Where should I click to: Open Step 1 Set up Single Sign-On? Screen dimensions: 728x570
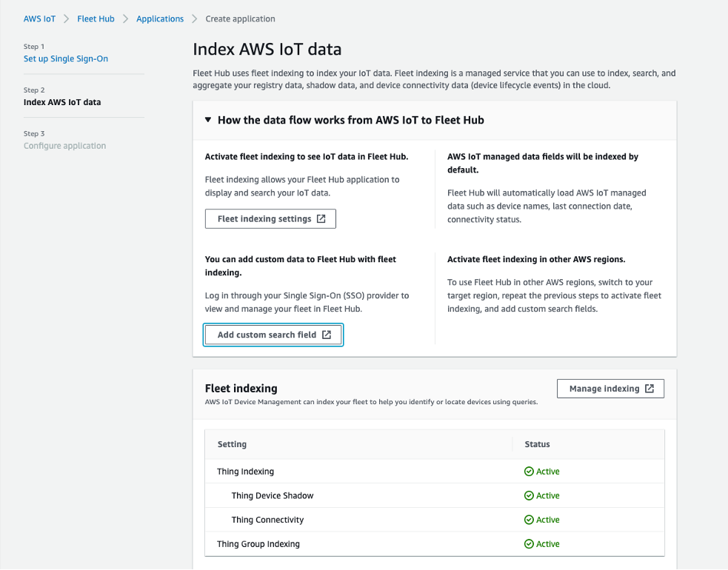click(x=66, y=58)
